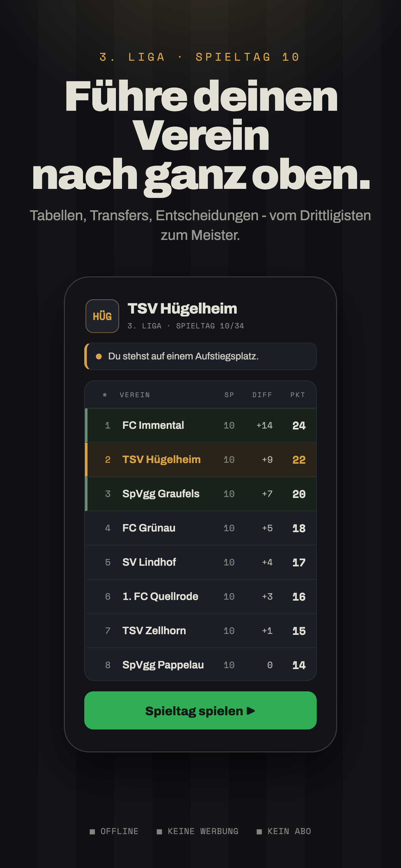Select the highlighted TSV Hügelheim row
This screenshot has width=401, height=868.
coord(200,460)
